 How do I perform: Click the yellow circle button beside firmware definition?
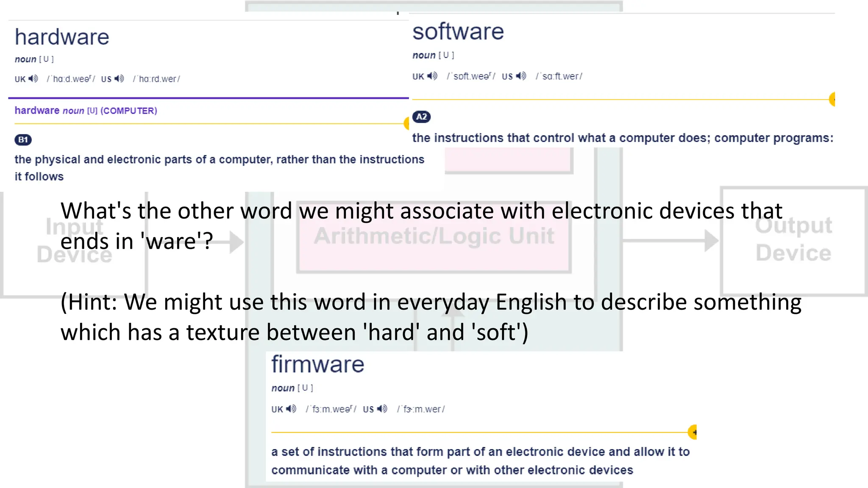693,432
